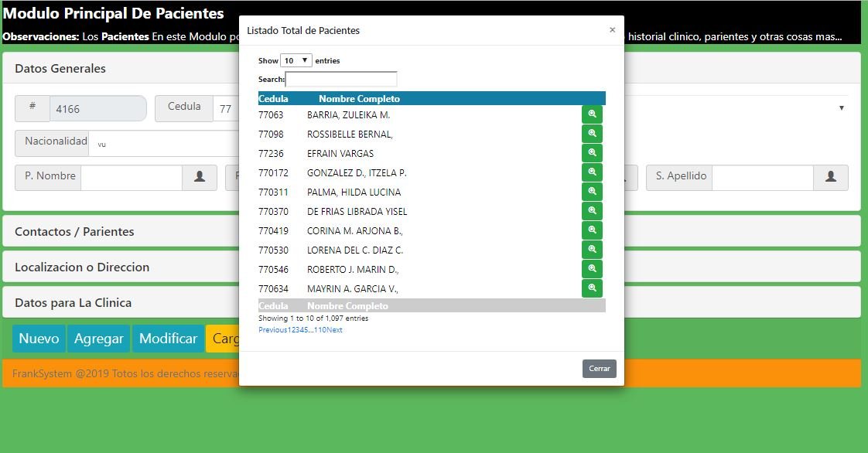Screen dimensions: 868x453
Task: Expand the Localizacion o Direccion section
Action: pyautogui.click(x=82, y=267)
